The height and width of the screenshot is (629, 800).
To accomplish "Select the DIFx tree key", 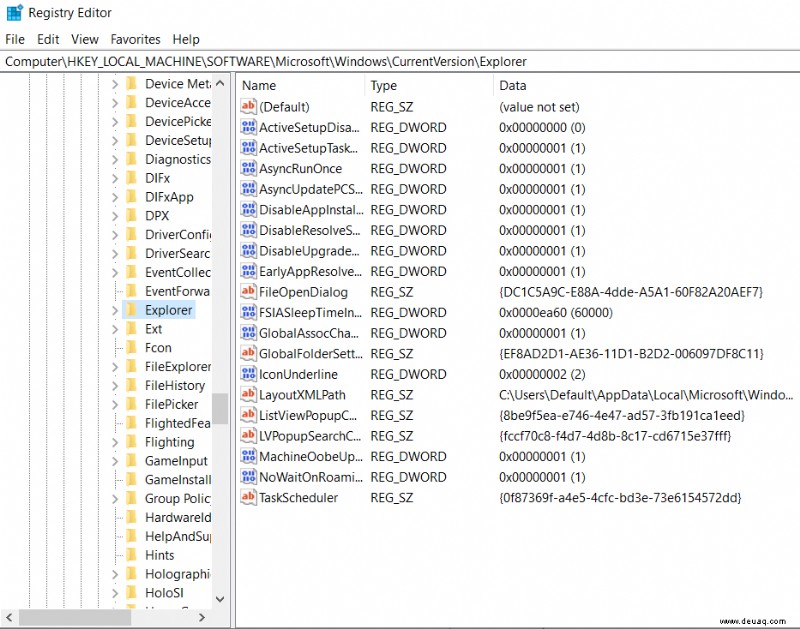I will click(x=157, y=178).
